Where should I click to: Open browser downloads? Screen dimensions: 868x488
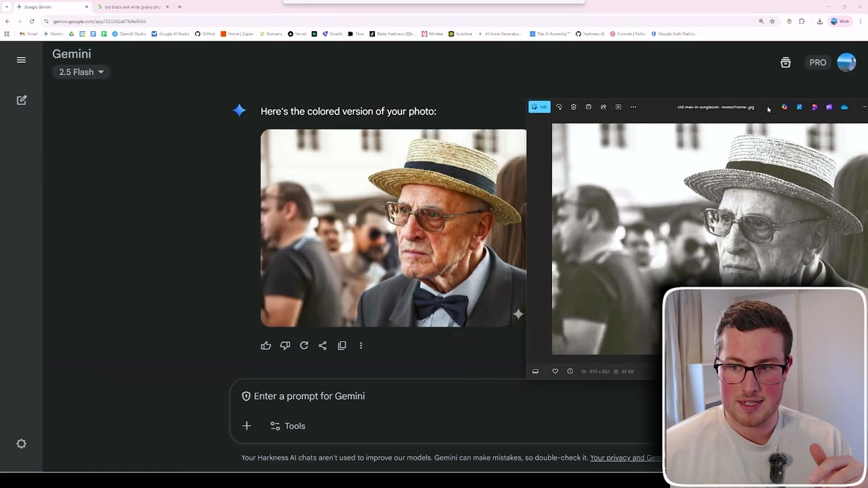819,21
